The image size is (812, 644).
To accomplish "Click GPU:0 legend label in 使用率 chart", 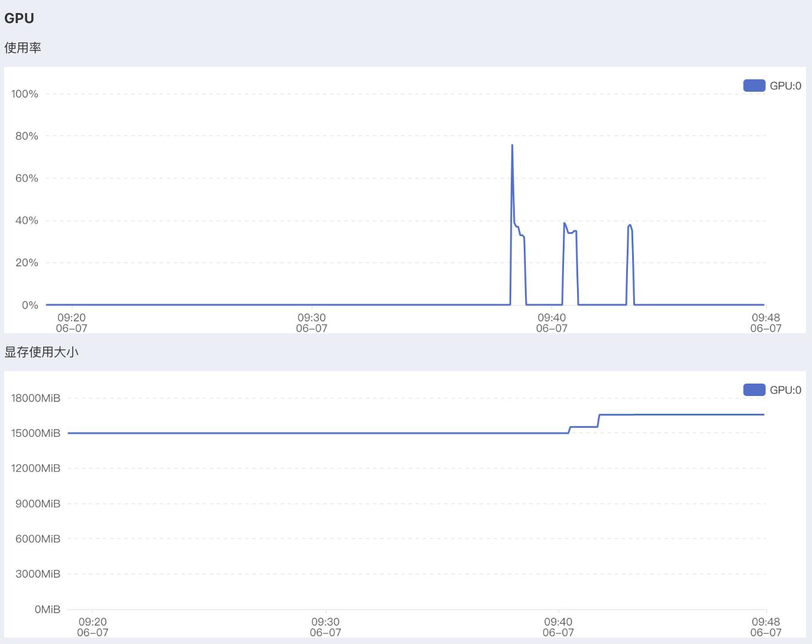I will [785, 86].
